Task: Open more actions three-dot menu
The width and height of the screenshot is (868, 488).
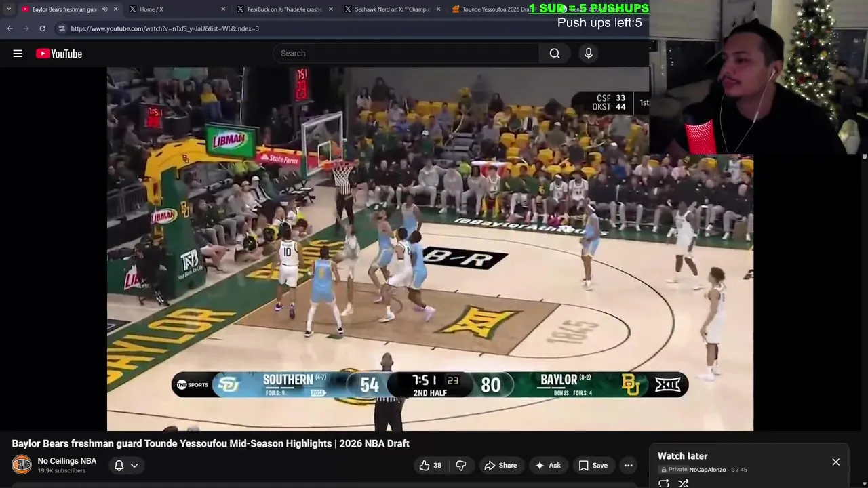Action: [x=629, y=465]
